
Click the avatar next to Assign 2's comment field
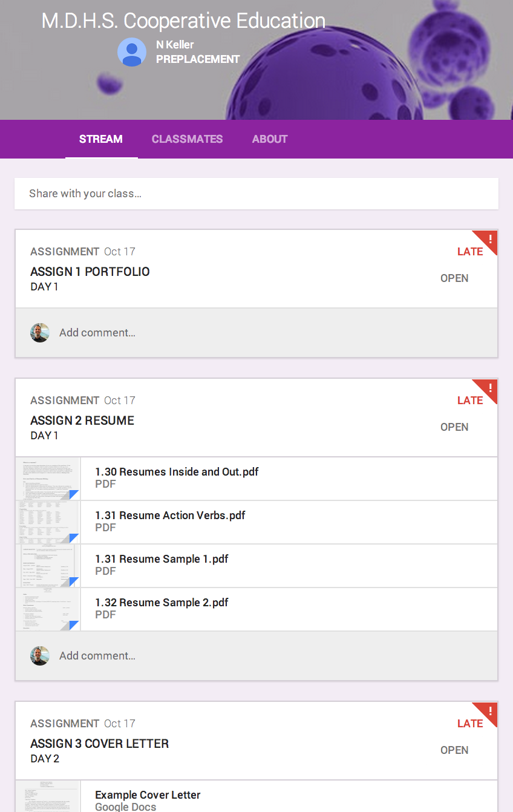click(x=39, y=656)
